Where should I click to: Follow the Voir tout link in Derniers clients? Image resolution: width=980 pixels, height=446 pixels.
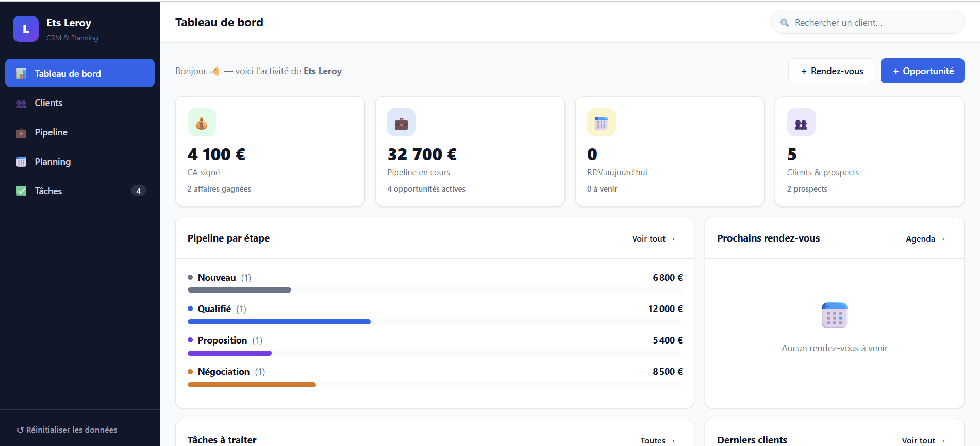click(923, 440)
